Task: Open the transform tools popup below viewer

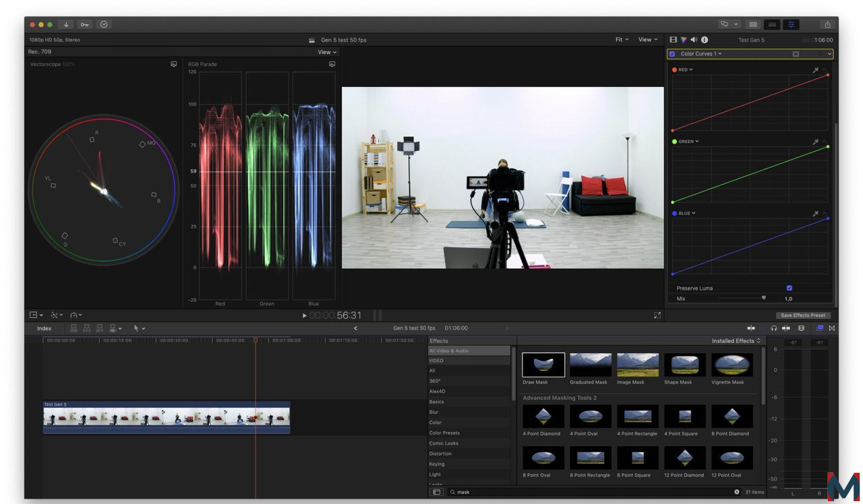Action: 36,315
